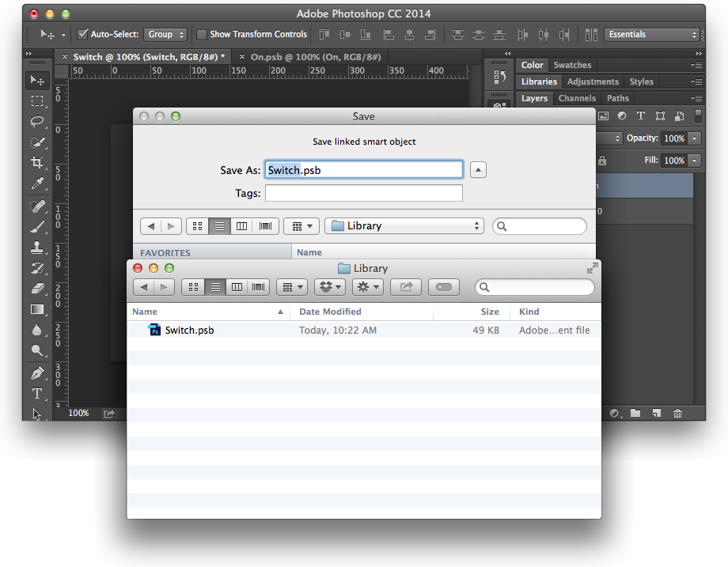Select the Rectangular Marquee tool
Image resolution: width=728 pixels, height=567 pixels.
pyautogui.click(x=37, y=100)
